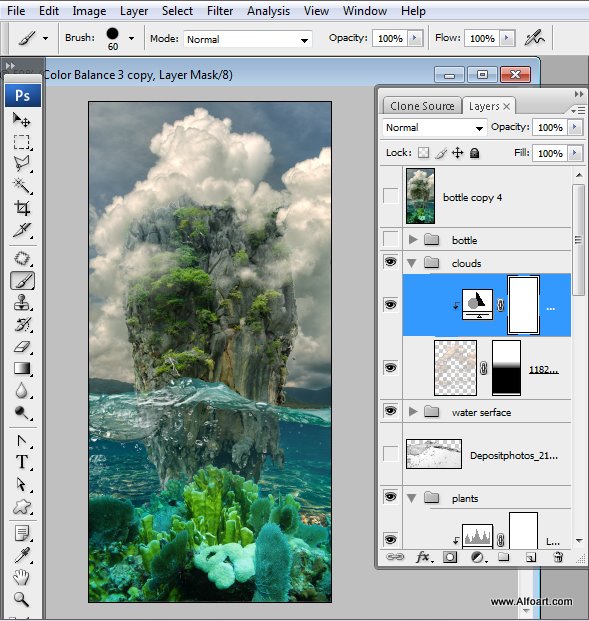Image resolution: width=589 pixels, height=621 pixels.
Task: Hide the water serface group
Action: click(x=391, y=411)
